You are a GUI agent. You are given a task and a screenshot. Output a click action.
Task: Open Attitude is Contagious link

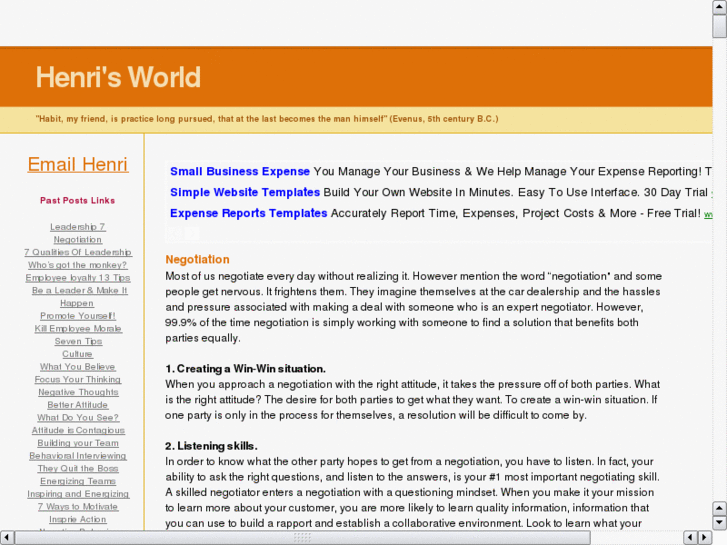(78, 430)
